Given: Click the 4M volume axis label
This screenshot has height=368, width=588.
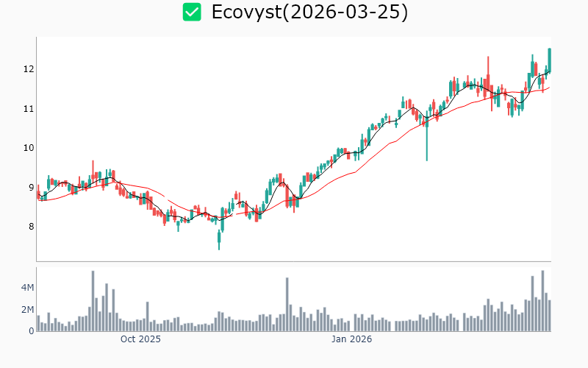Looking at the screenshot, I should [26, 287].
